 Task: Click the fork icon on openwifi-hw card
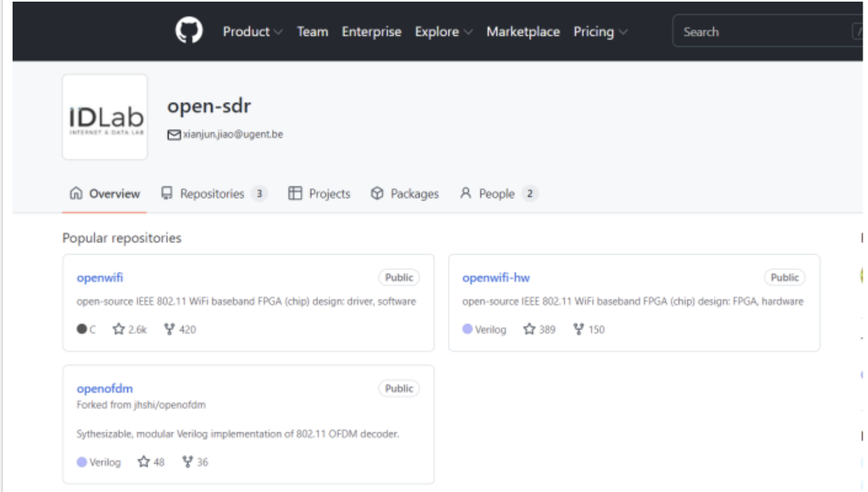[x=578, y=329]
